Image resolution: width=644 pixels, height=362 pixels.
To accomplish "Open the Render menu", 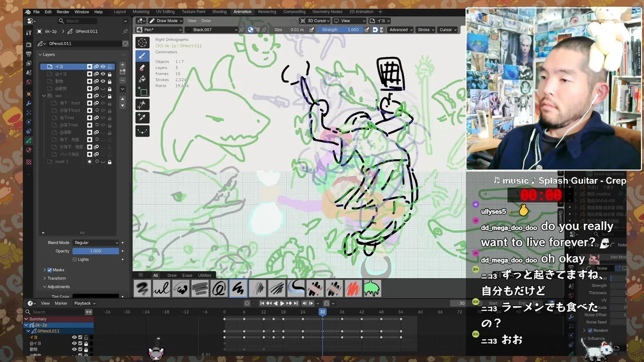I will (x=63, y=12).
